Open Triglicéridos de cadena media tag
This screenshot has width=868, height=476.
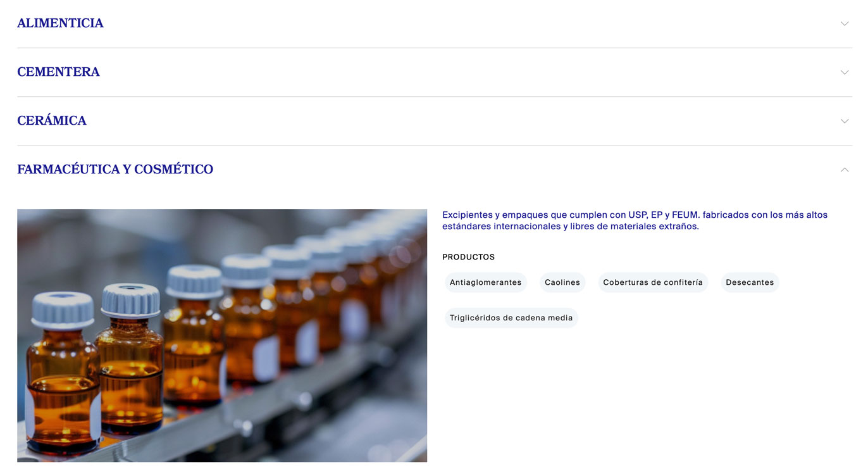coord(511,318)
